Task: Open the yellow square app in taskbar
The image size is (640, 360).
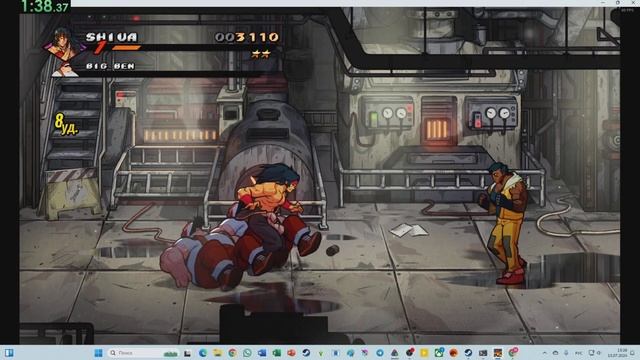Action: (424, 353)
